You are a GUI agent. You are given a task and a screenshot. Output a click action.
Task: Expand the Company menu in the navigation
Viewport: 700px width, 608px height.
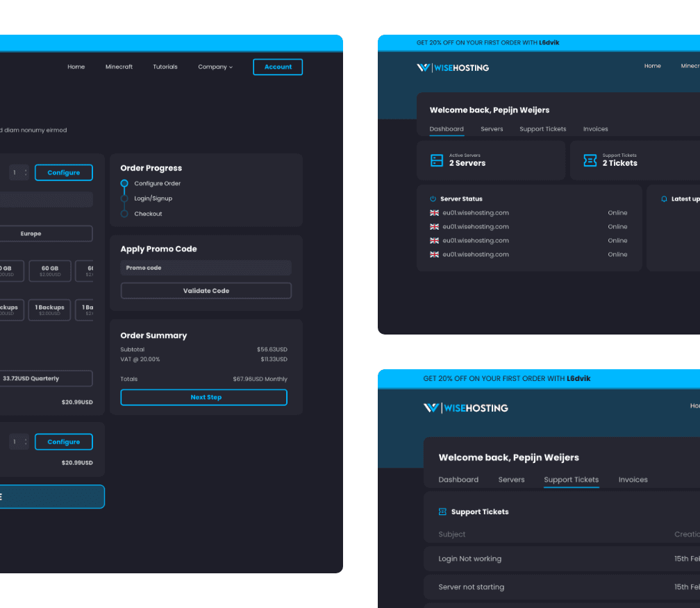click(215, 67)
